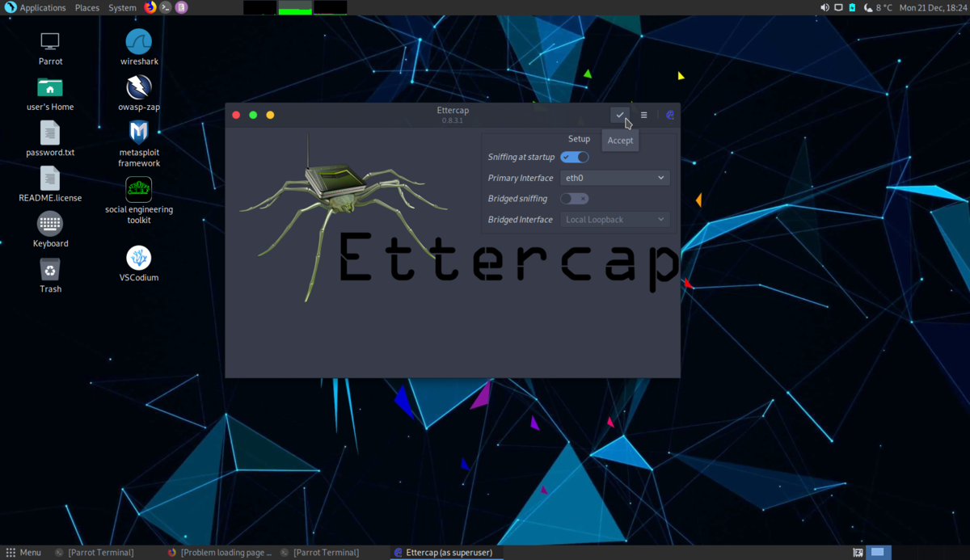Open the clock showing Mon 21 Dec, 18:24
The image size is (970, 560).
[934, 7]
